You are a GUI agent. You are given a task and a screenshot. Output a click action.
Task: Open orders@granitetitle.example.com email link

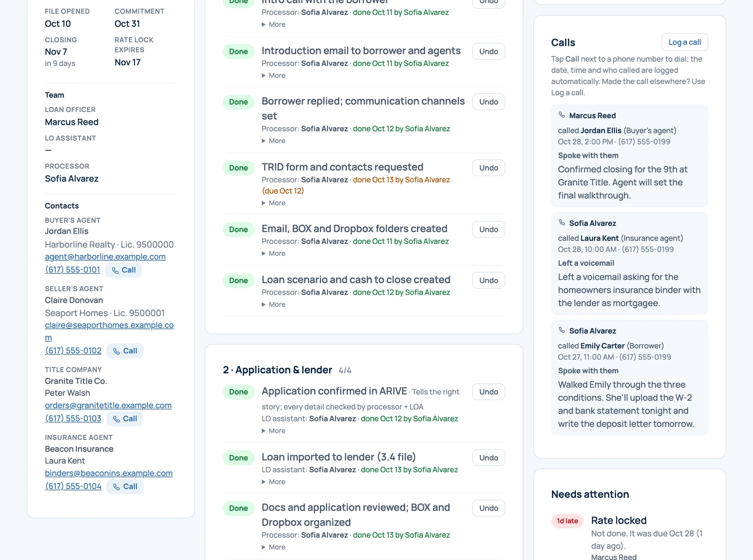108,405
